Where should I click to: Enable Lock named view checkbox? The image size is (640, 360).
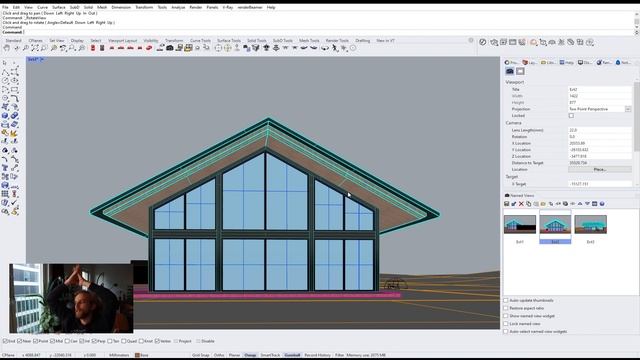pyautogui.click(x=506, y=324)
